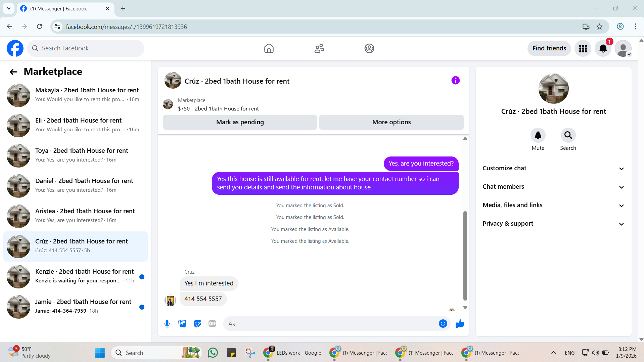644x362 pixels.
Task: Record a voice clip microphone icon
Action: (x=167, y=324)
